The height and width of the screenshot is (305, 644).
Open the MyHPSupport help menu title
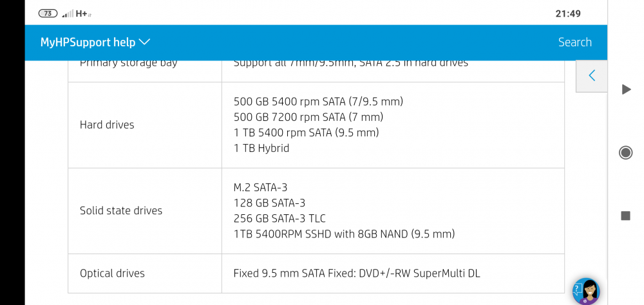pyautogui.click(x=88, y=42)
